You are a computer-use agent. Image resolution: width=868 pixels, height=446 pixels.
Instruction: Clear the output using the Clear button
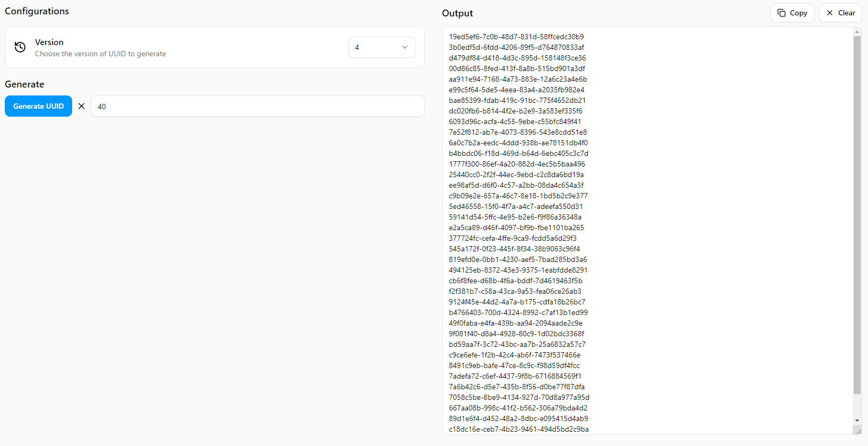[840, 13]
